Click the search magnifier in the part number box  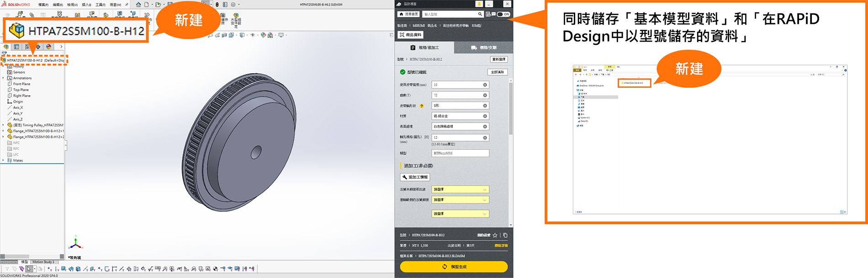coord(480,14)
